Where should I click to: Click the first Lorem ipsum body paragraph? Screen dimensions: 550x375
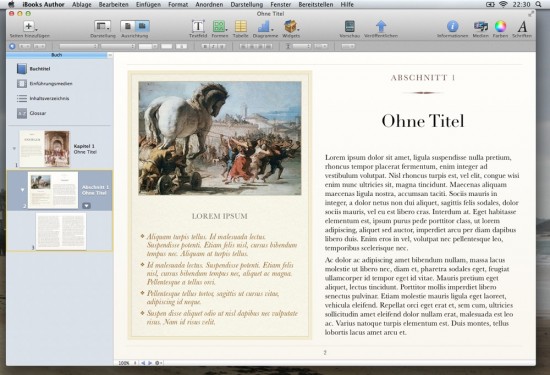point(422,202)
